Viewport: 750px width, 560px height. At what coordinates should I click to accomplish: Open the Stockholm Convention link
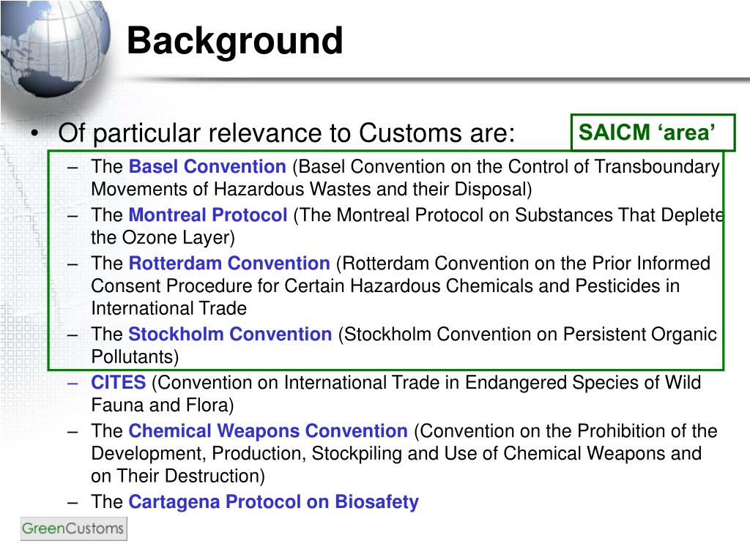pos(230,334)
